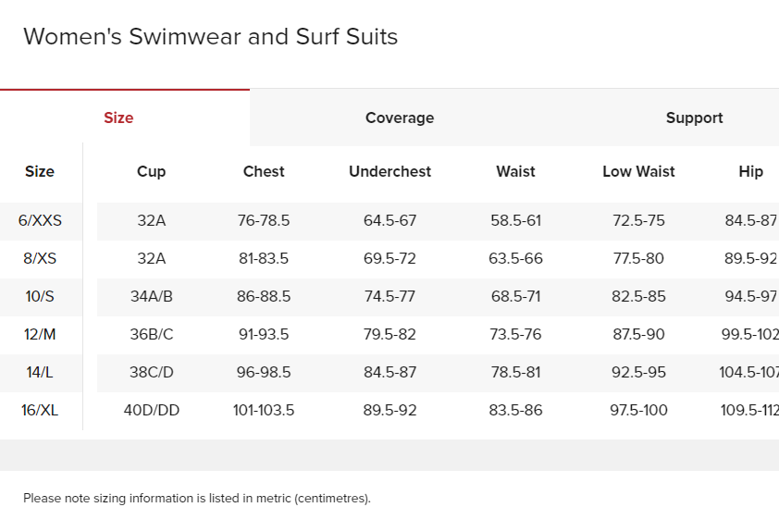Viewport: 779px width, 532px height.
Task: Click the Low Waist column header
Action: click(x=638, y=171)
